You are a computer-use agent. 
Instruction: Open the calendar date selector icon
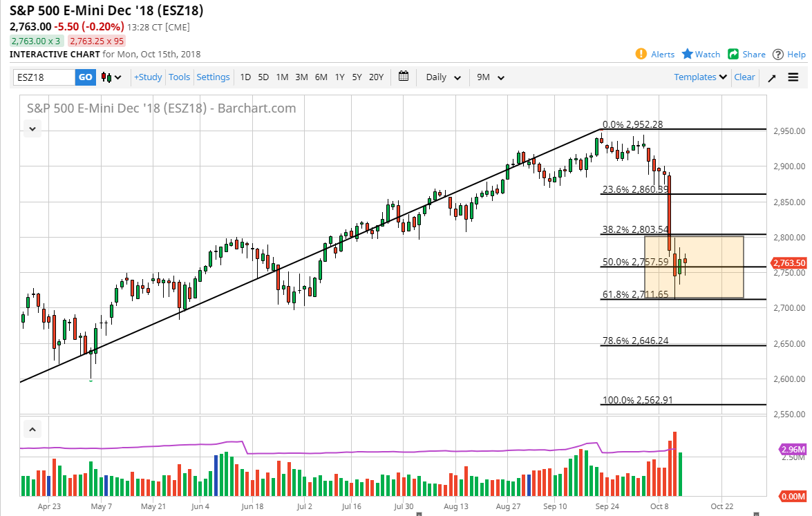pyautogui.click(x=404, y=77)
